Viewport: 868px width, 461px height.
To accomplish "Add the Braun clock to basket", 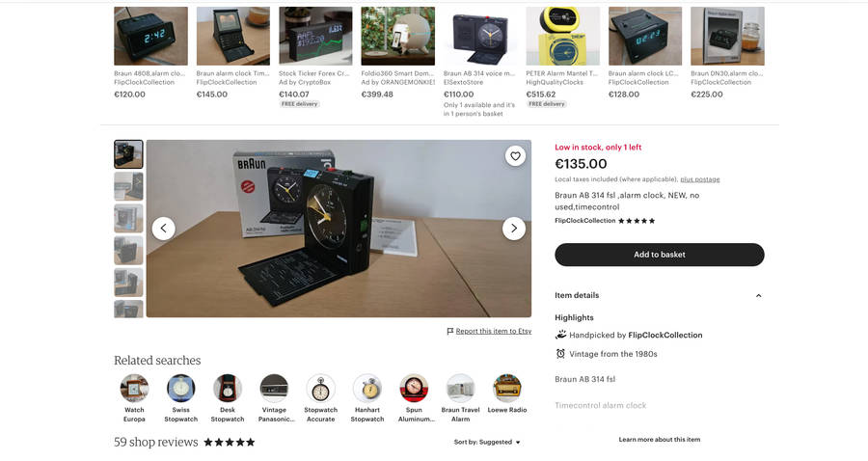I will (x=660, y=255).
